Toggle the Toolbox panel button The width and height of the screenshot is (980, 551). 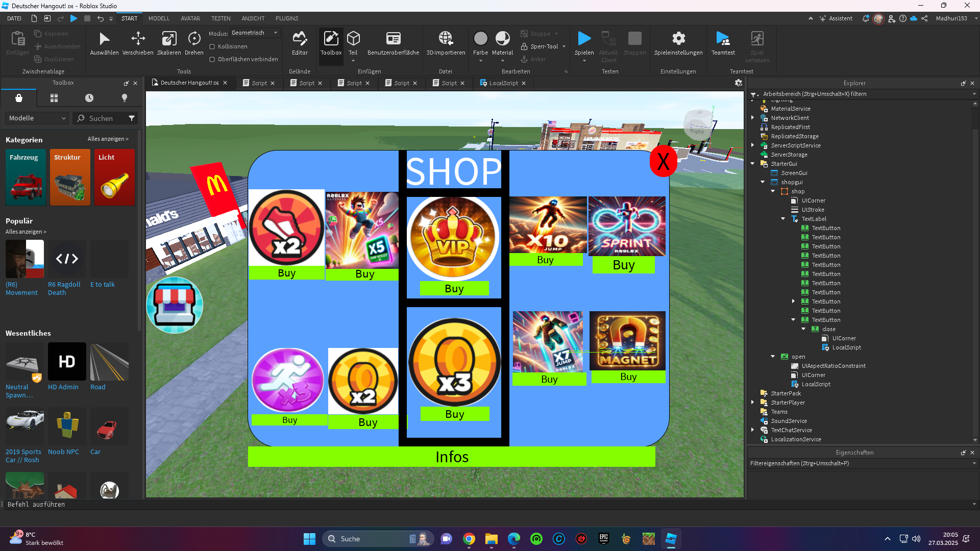click(x=331, y=43)
